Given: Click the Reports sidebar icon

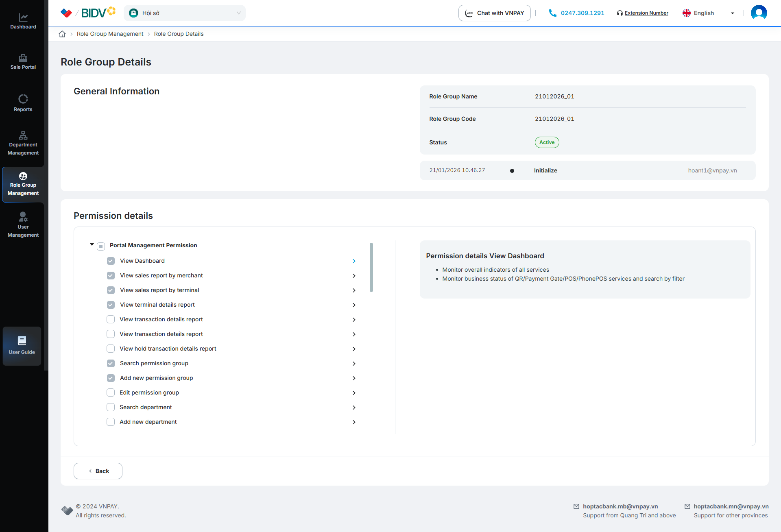Looking at the screenshot, I should coord(23,99).
